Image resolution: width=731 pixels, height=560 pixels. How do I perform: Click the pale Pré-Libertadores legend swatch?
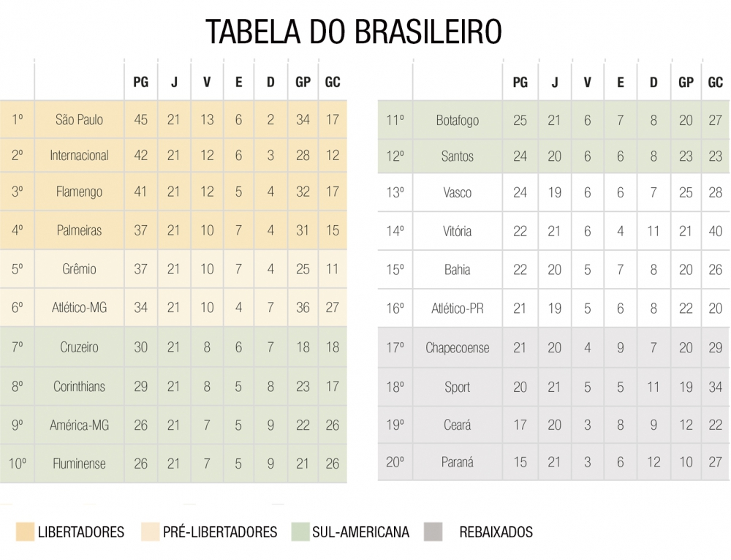[x=151, y=531]
